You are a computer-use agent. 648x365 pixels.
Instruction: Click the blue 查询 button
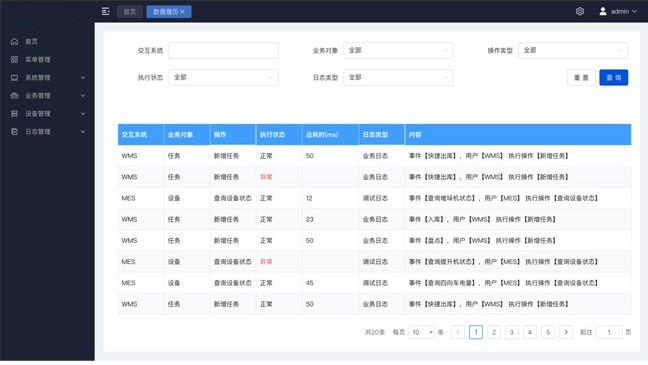click(614, 78)
